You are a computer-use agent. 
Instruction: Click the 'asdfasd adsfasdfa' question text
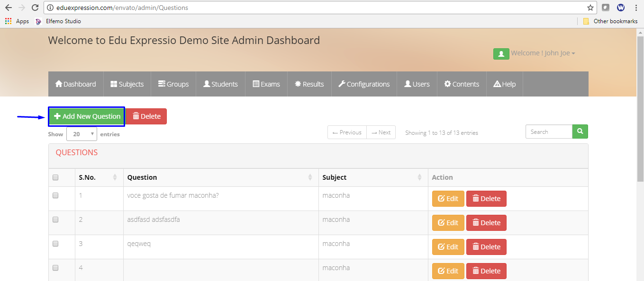(154, 220)
